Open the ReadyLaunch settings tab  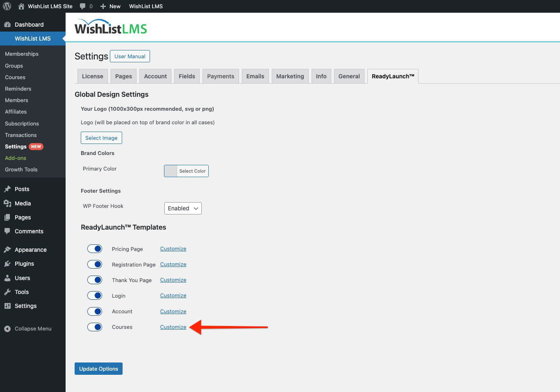[392, 76]
